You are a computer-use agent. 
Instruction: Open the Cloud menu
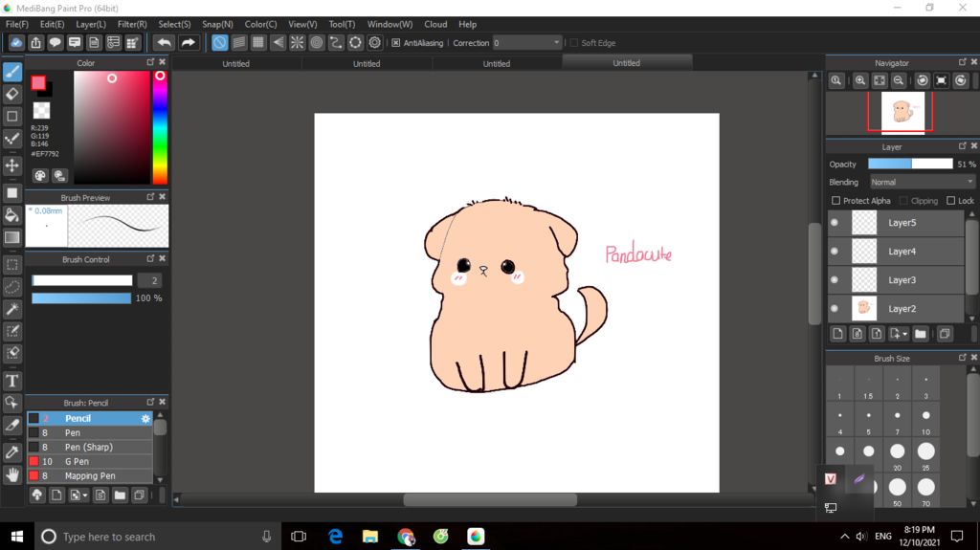click(x=435, y=24)
